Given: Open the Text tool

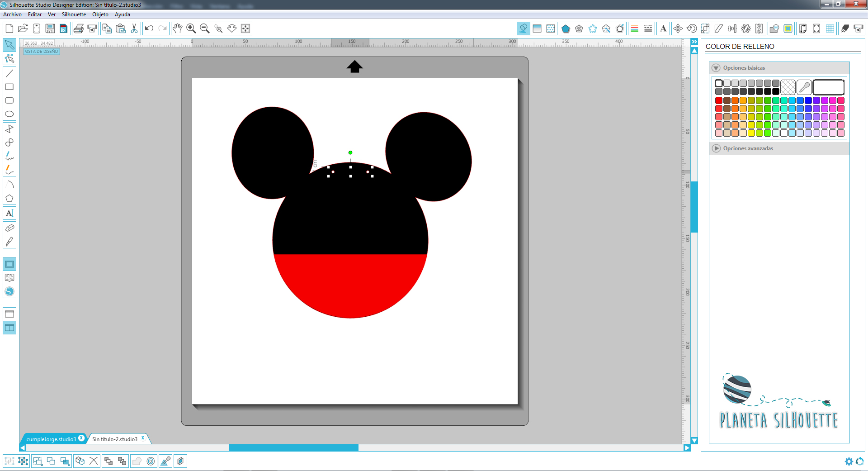Looking at the screenshot, I should click(x=9, y=213).
